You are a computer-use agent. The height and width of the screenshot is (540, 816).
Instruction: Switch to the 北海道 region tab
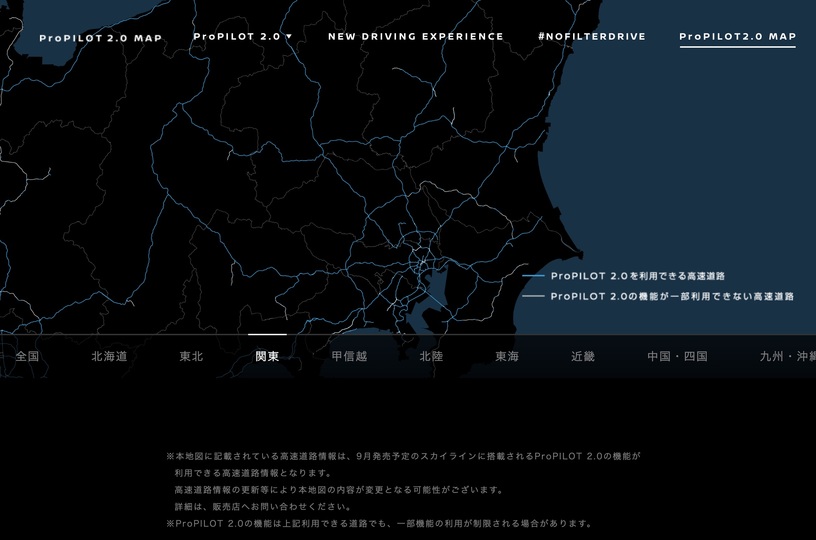[109, 356]
